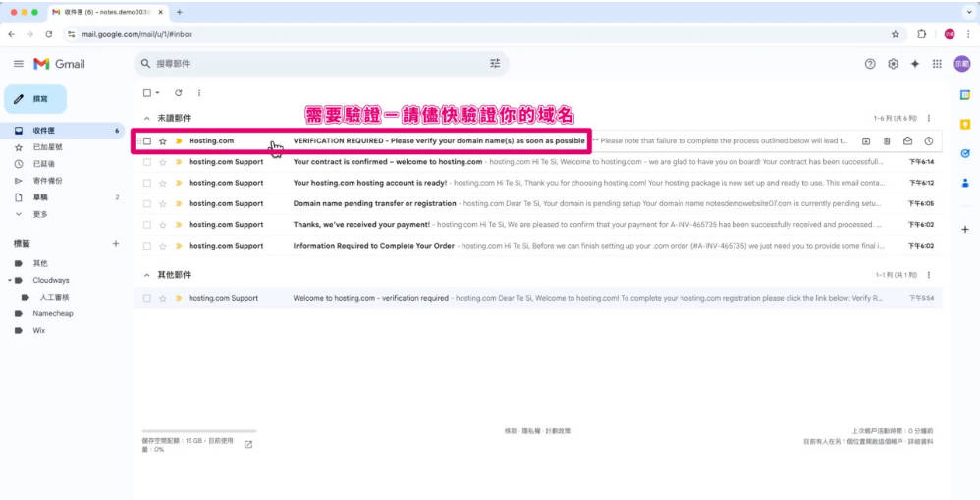The width and height of the screenshot is (980, 500).
Task: Compose a new email with 撰寫
Action: click(35, 99)
